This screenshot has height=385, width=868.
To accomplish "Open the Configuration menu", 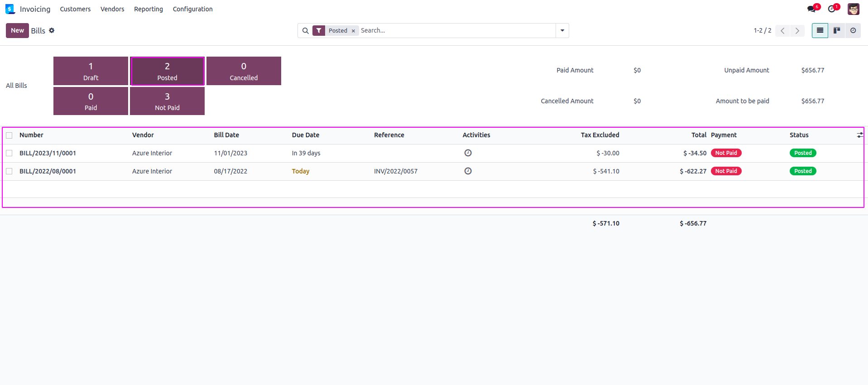I will [192, 9].
